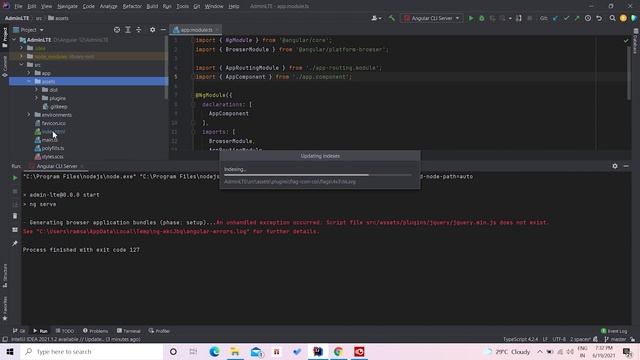Open the Event Log
The width and height of the screenshot is (640, 360).
tap(614, 331)
